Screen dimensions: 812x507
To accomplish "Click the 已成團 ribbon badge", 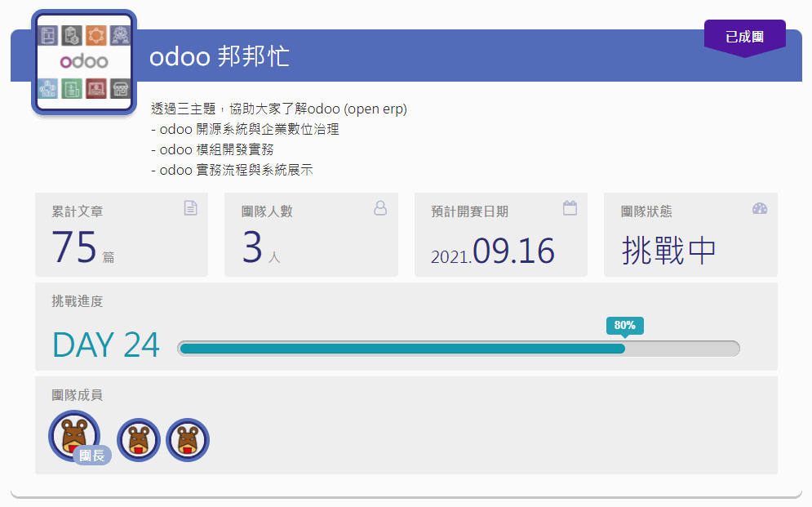I will pyautogui.click(x=744, y=35).
